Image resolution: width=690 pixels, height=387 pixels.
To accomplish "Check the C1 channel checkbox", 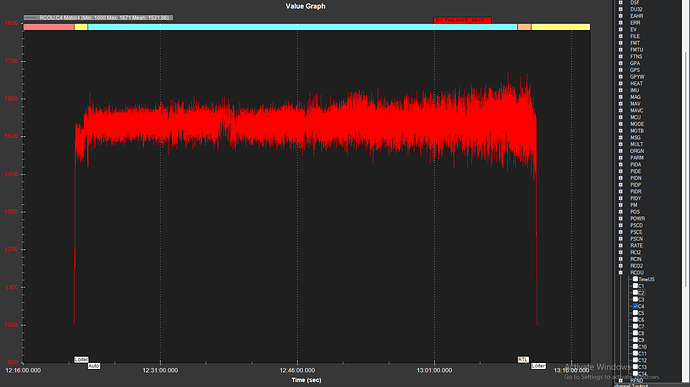I will click(635, 286).
